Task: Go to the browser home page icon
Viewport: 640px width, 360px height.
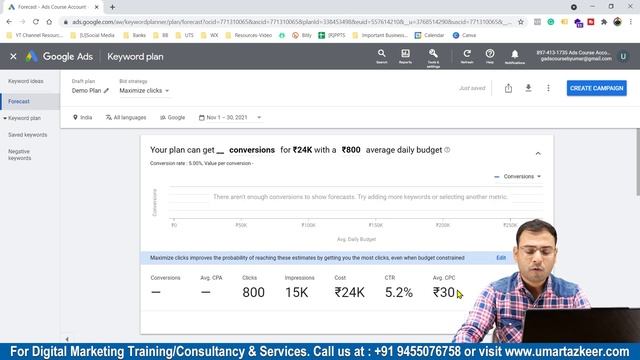Action: [49, 22]
